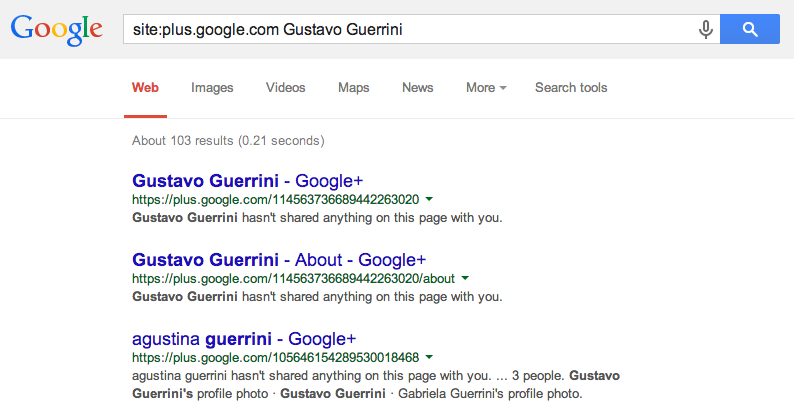The image size is (794, 420).
Task: Open Search tools options
Action: coord(571,88)
